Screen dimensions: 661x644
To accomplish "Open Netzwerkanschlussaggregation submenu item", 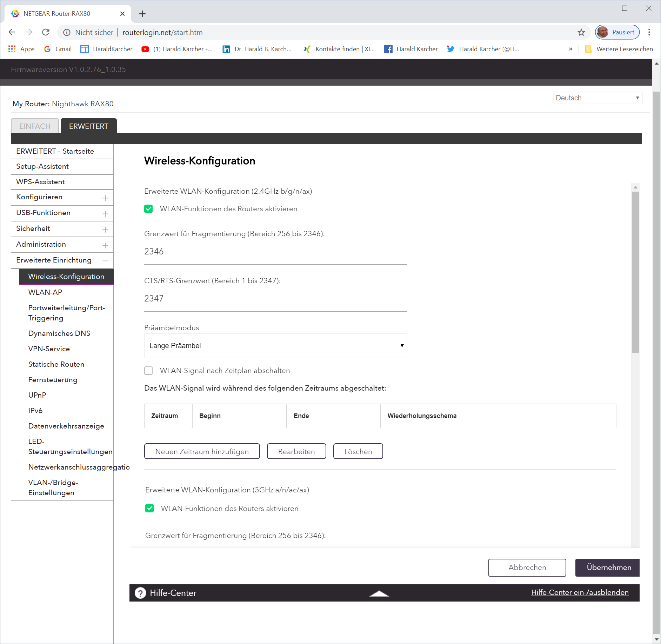I will pos(79,467).
